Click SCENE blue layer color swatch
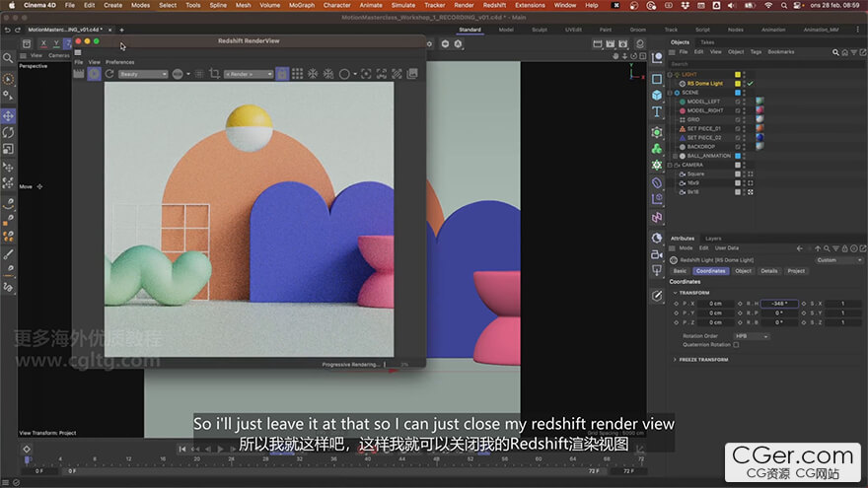Image resolution: width=868 pixels, height=488 pixels. [738, 93]
